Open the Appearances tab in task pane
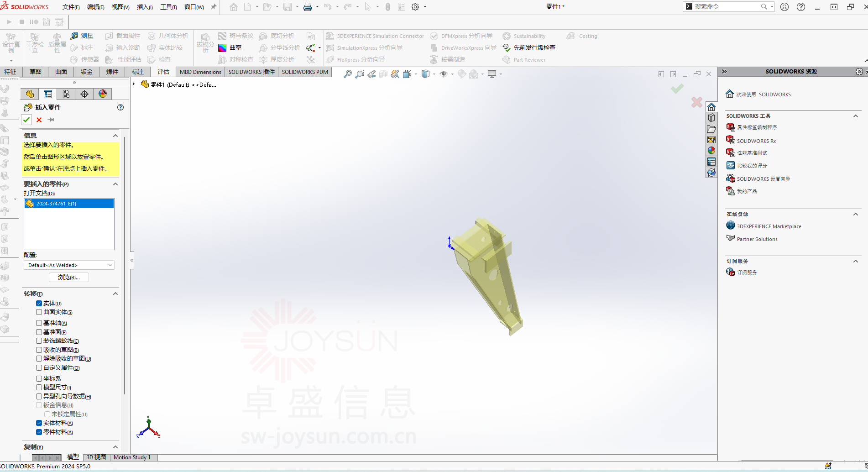Viewport: 868px width, 472px height. [x=711, y=151]
